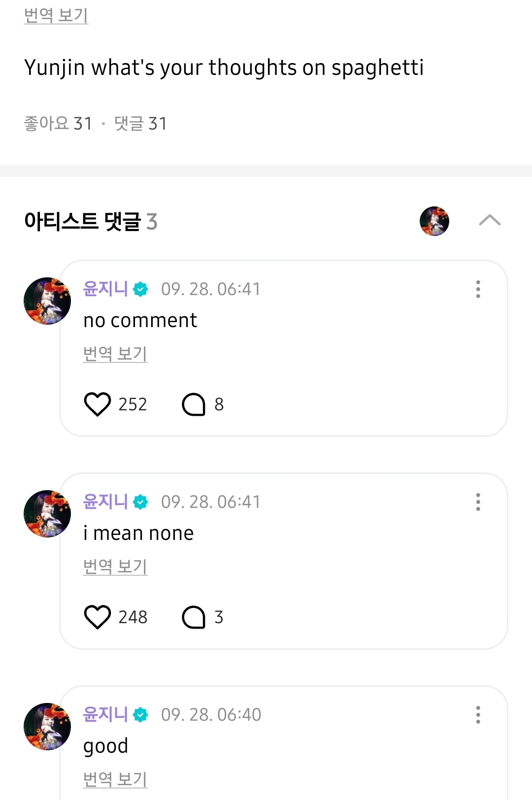Viewport: 532px width, 800px height.
Task: Open profile picture beside 'good' comment
Action: [47, 727]
